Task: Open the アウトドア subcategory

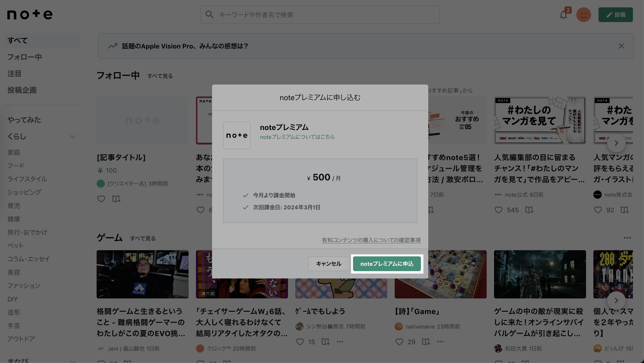Action: 21,339
